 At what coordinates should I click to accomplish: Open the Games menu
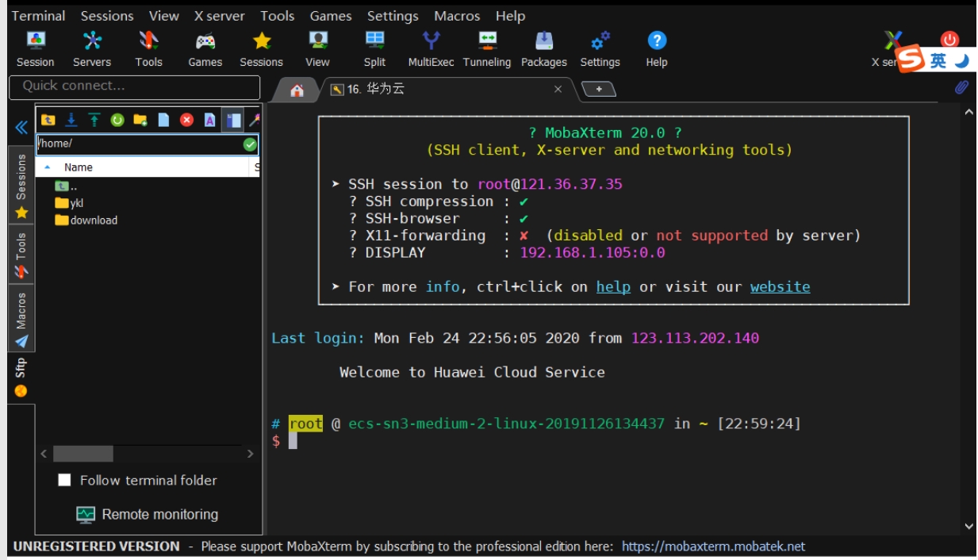point(331,16)
